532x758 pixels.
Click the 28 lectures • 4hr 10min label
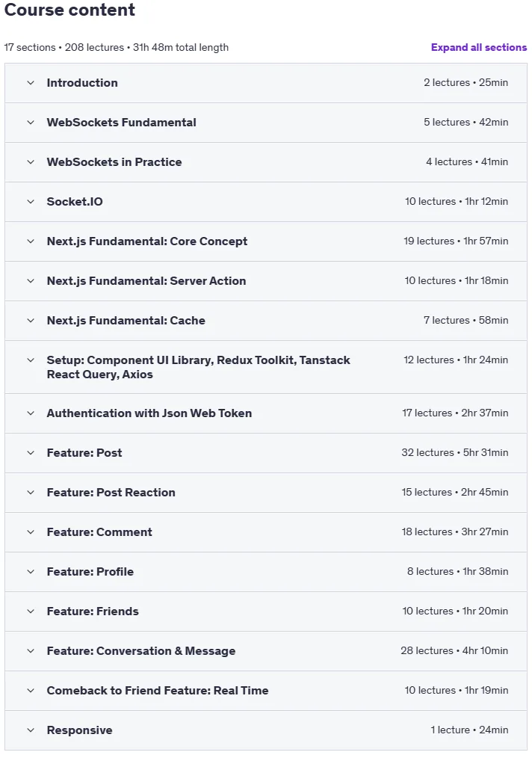(x=454, y=650)
